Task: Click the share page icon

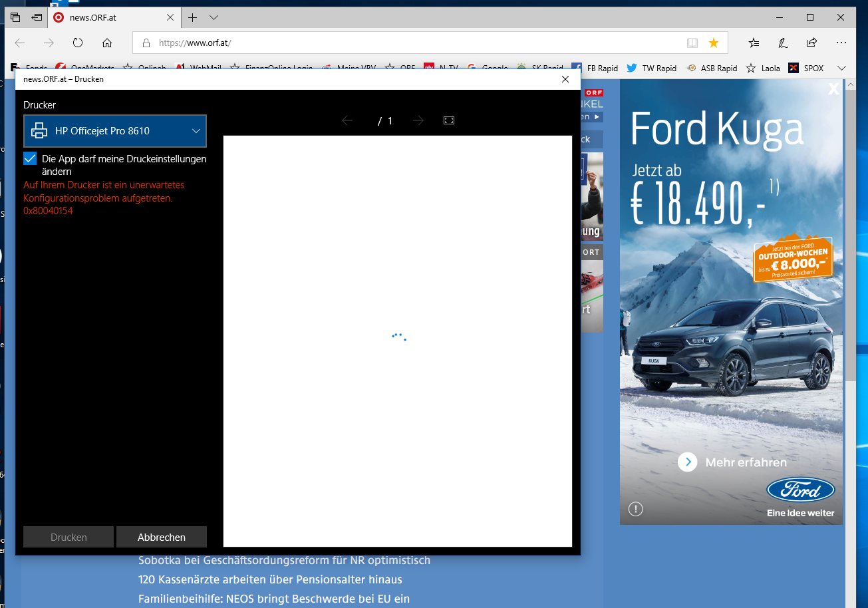Action: click(x=811, y=43)
